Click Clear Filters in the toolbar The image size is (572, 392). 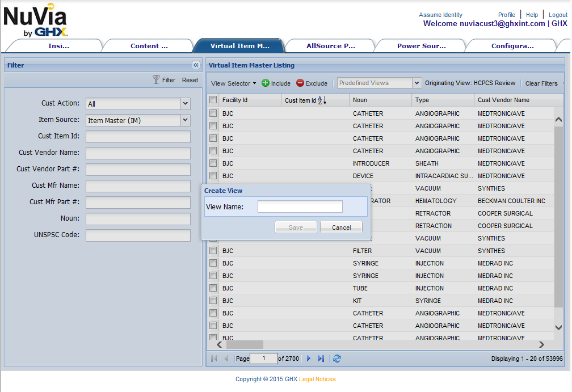point(541,83)
